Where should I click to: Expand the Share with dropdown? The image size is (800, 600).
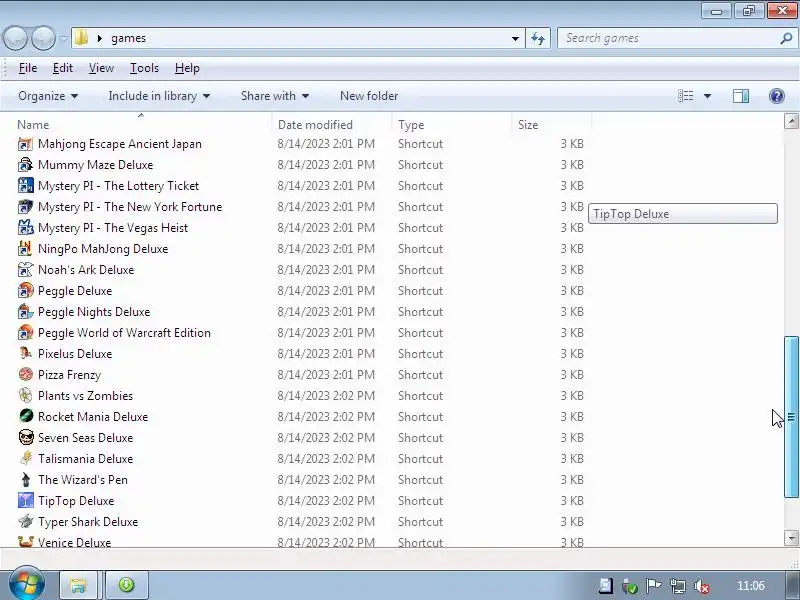(275, 96)
